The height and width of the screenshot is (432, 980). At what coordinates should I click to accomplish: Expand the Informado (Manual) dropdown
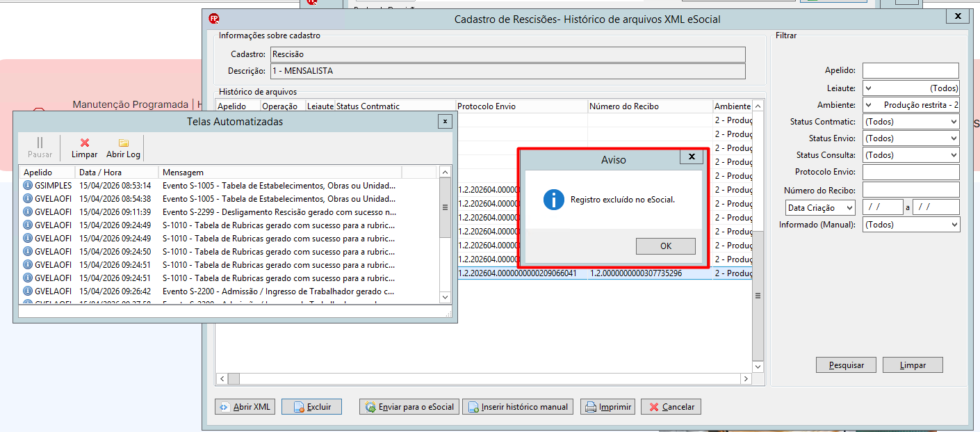[911, 225]
